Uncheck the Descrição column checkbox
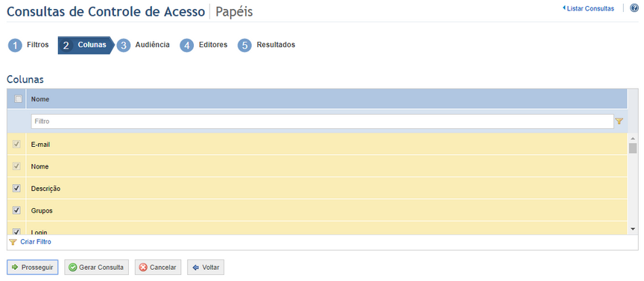Image resolution: width=644 pixels, height=281 pixels. pos(17,188)
